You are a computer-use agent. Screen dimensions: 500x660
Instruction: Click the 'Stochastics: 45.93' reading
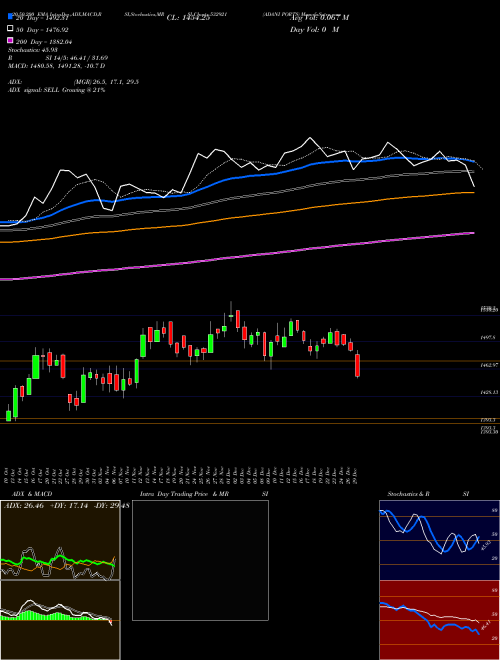pos(32,50)
